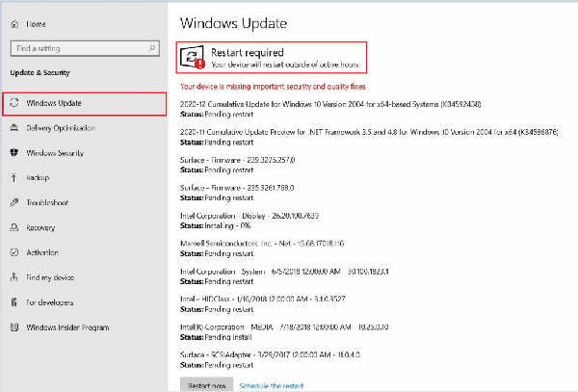The height and width of the screenshot is (392, 578).
Task: Click the Find my device icon
Action: click(13, 278)
